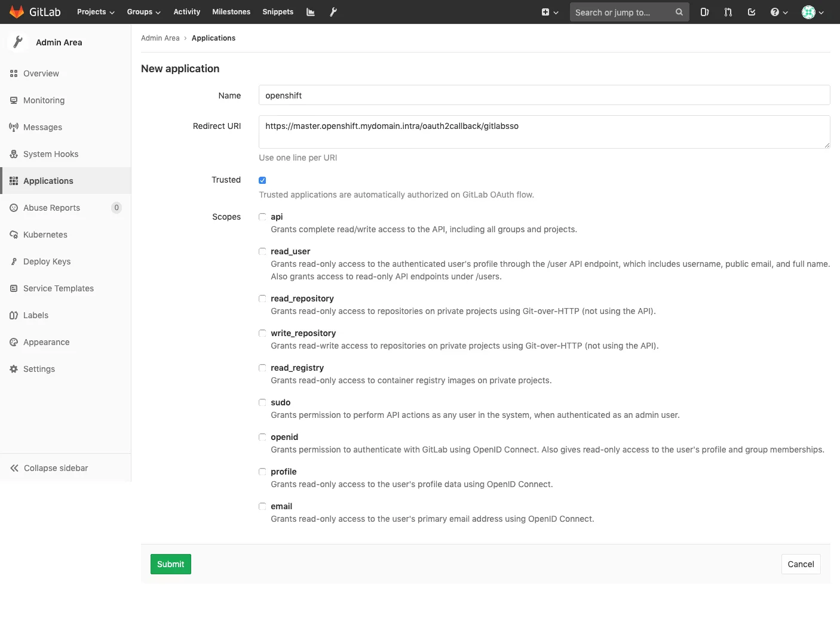Image resolution: width=840 pixels, height=634 pixels.
Task: Select Applications in the admin sidebar
Action: coord(48,180)
